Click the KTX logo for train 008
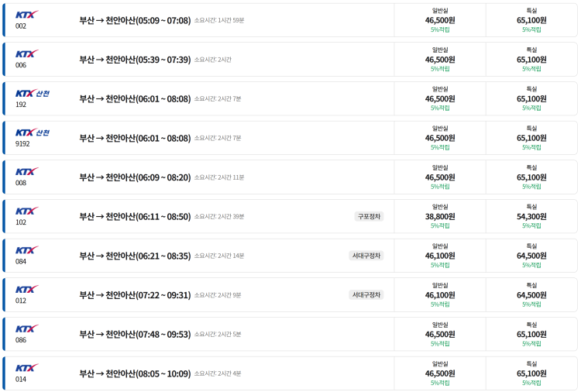This screenshot has width=581, height=392. tap(26, 171)
